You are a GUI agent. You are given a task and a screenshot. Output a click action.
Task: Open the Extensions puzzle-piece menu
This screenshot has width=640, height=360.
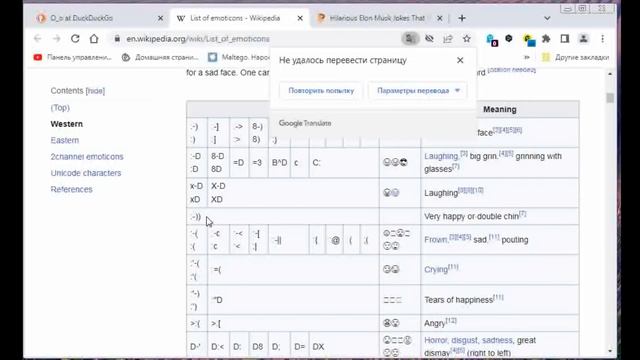(x=546, y=39)
